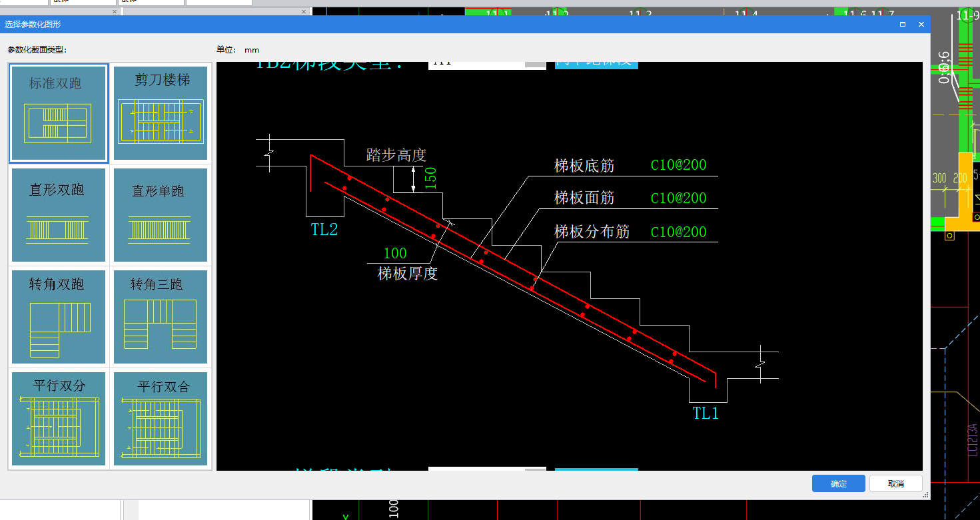The width and height of the screenshot is (980, 520).
Task: Choose the 直形单跑 stair type
Action: coord(161,214)
